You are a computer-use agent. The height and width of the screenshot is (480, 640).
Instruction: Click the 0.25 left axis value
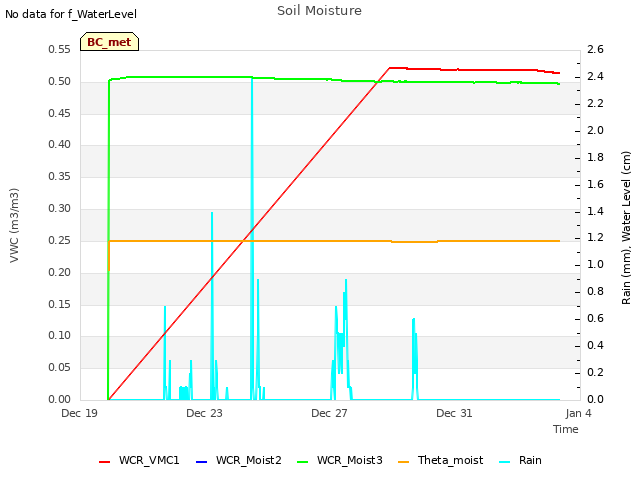(x=59, y=240)
